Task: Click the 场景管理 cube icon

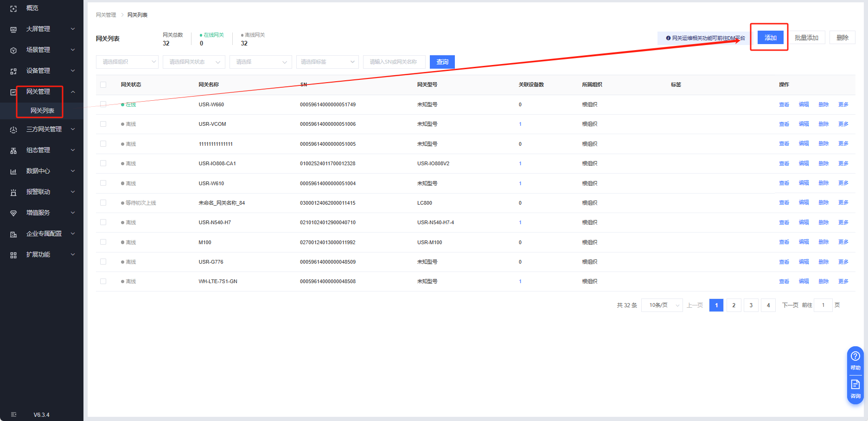Action: (x=13, y=50)
